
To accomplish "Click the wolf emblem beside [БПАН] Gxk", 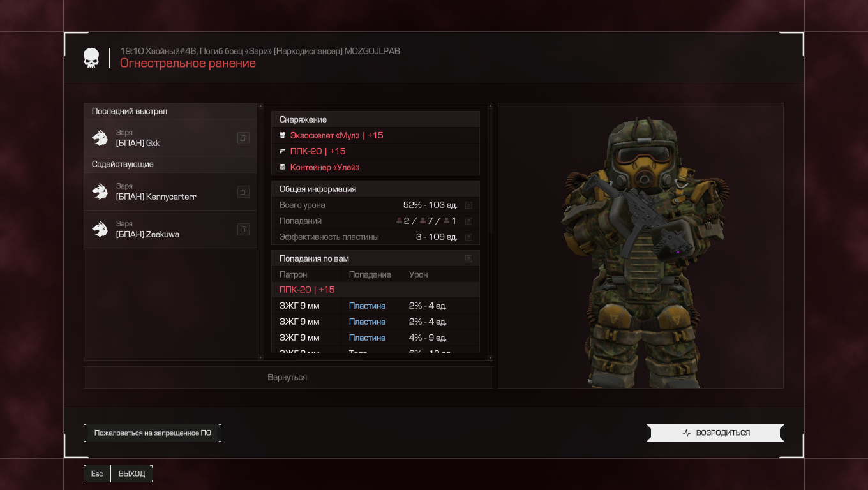I will [100, 138].
